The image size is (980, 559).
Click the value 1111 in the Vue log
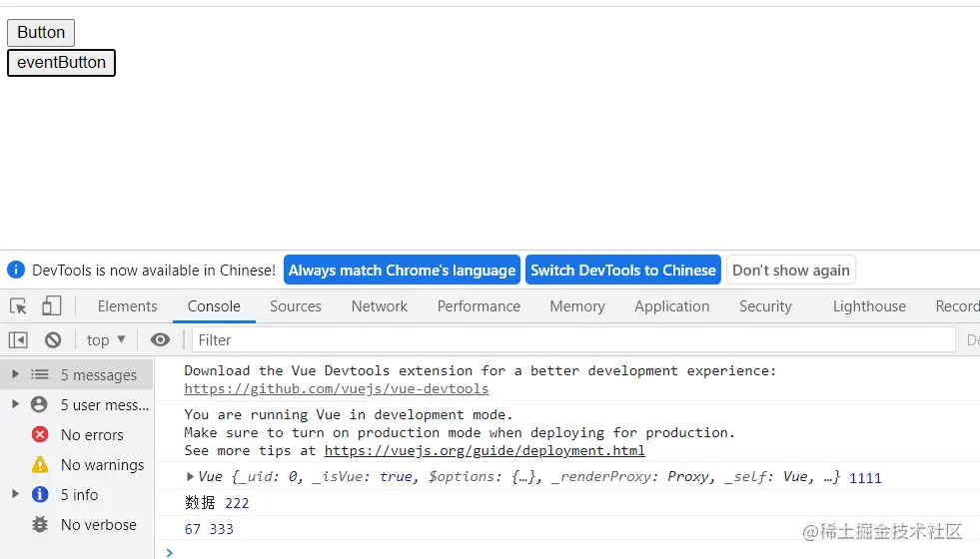(x=865, y=478)
